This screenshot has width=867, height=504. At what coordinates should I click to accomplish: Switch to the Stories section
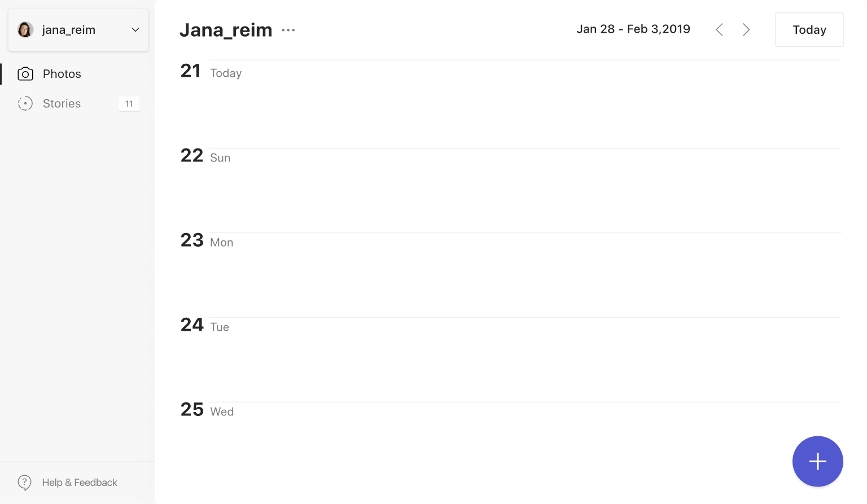pos(62,104)
